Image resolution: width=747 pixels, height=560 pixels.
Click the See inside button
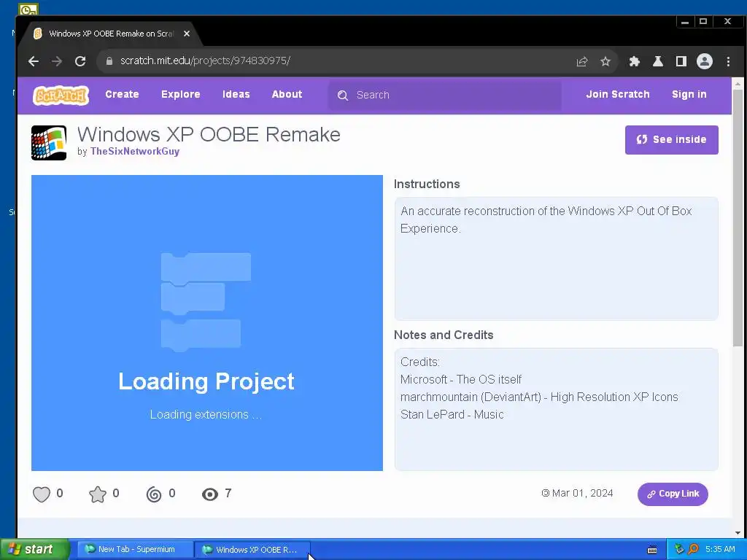[671, 139]
